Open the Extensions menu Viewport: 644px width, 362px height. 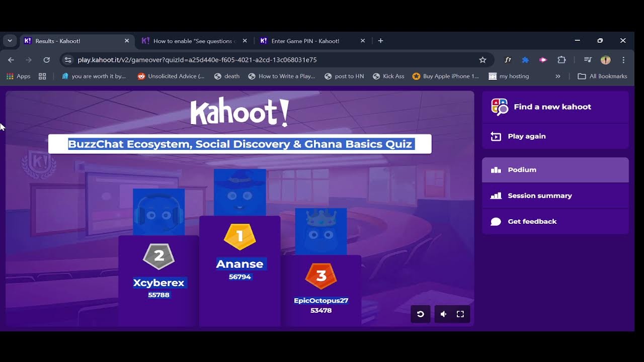tap(561, 60)
